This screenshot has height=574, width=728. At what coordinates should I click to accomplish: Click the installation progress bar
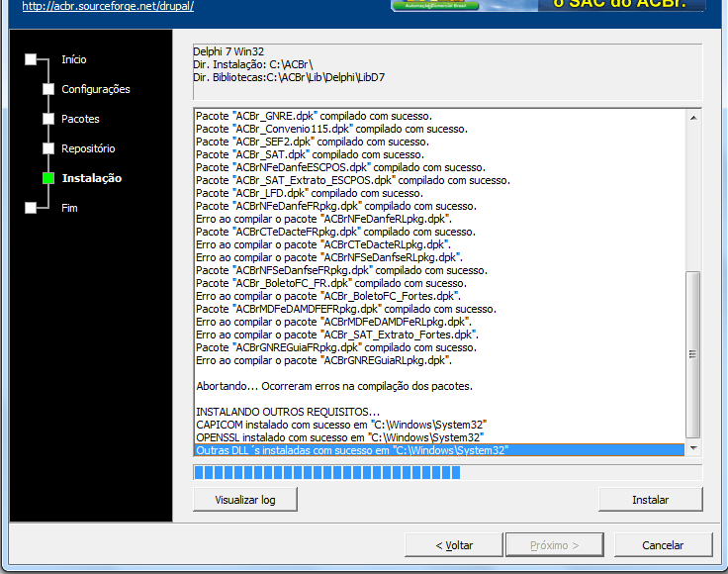447,473
